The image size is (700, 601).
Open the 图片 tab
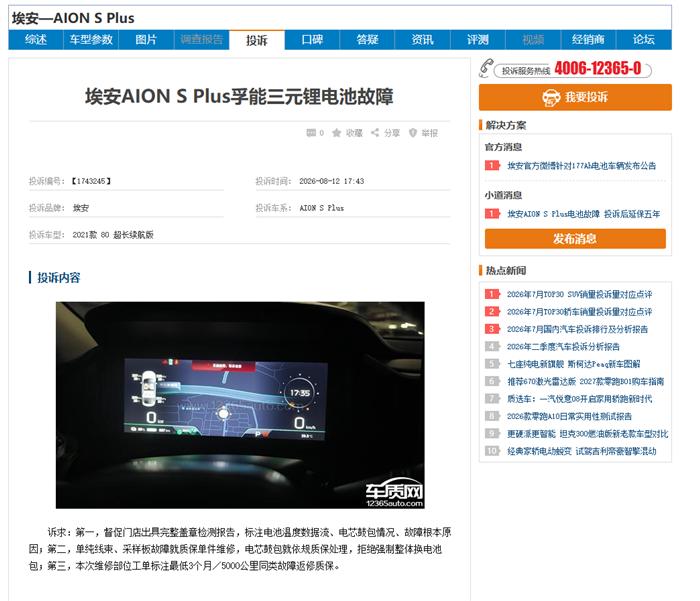[146, 40]
